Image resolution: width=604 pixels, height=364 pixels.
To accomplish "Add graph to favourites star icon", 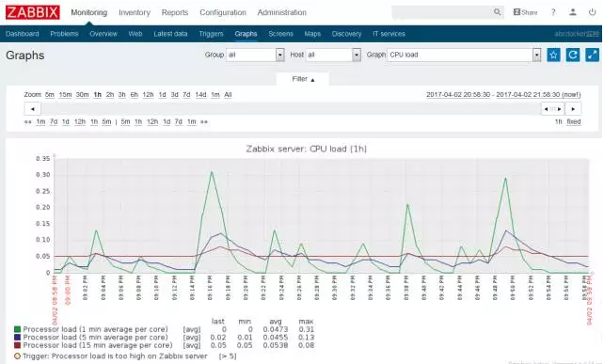I will [553, 55].
